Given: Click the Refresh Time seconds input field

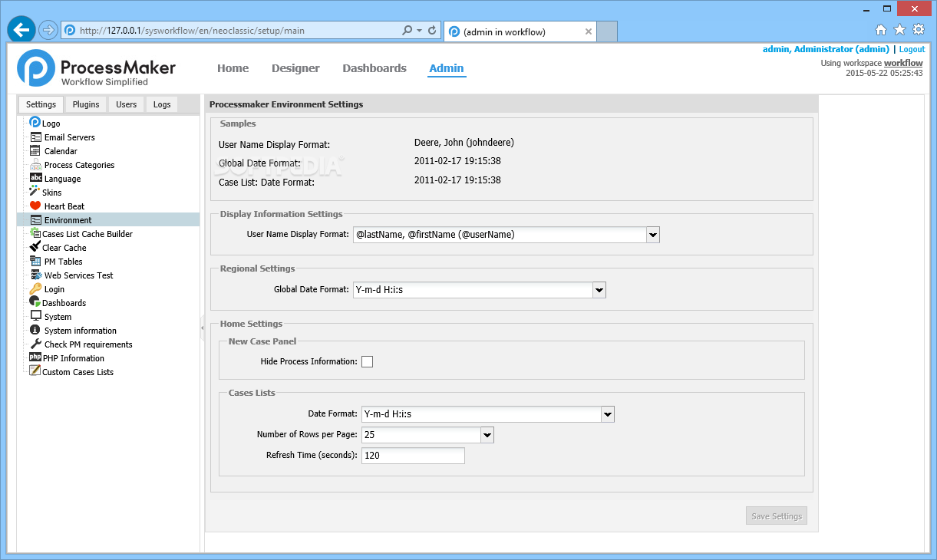Looking at the screenshot, I should 413,456.
